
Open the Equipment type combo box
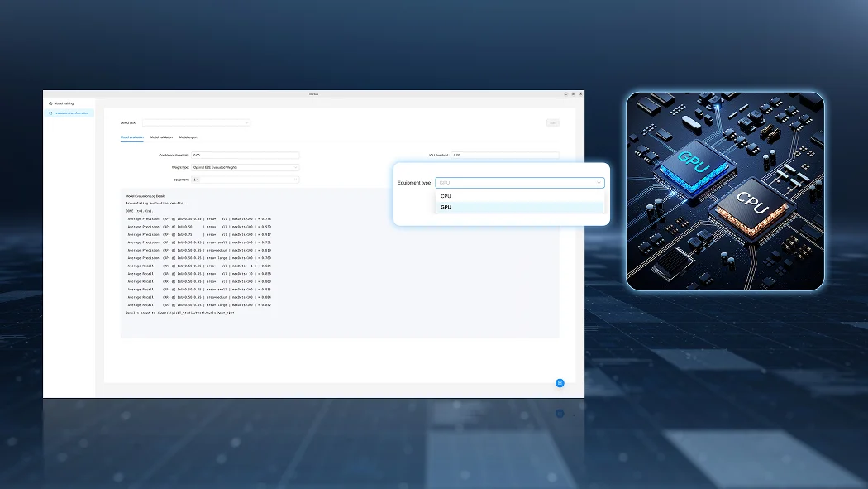[519, 183]
